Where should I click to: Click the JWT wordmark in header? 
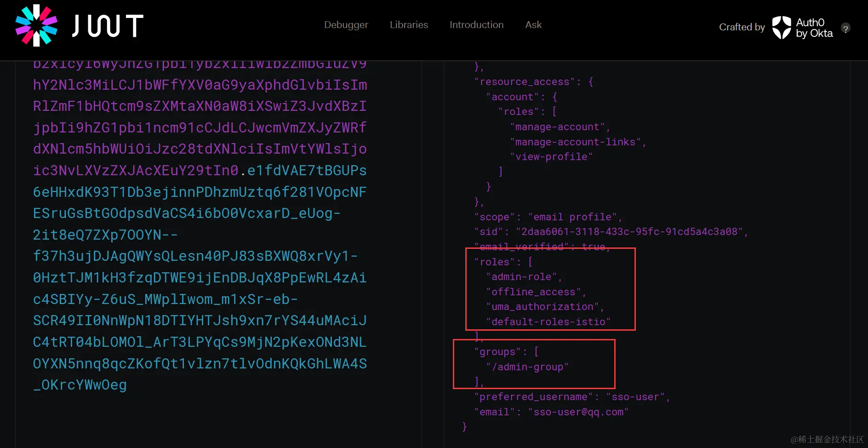108,26
